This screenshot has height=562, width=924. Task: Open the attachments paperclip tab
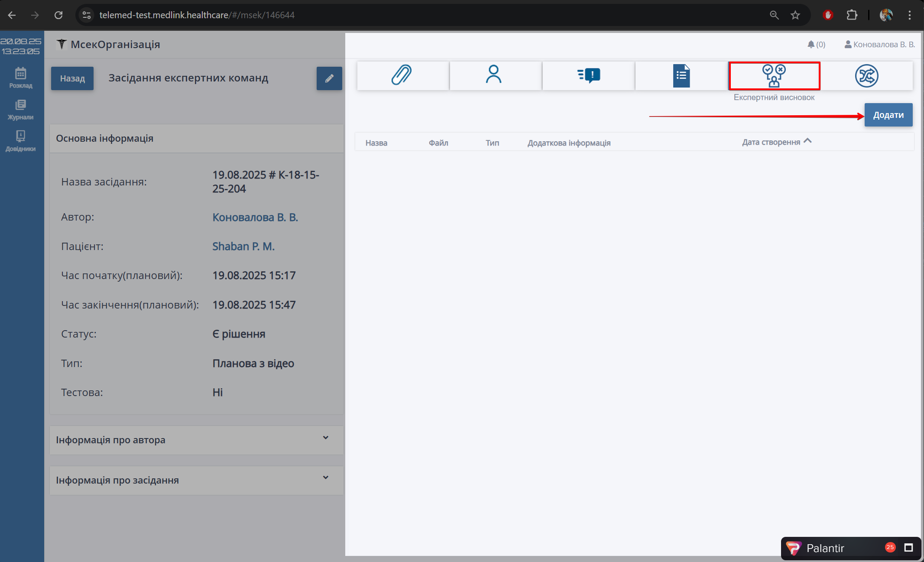tap(402, 76)
